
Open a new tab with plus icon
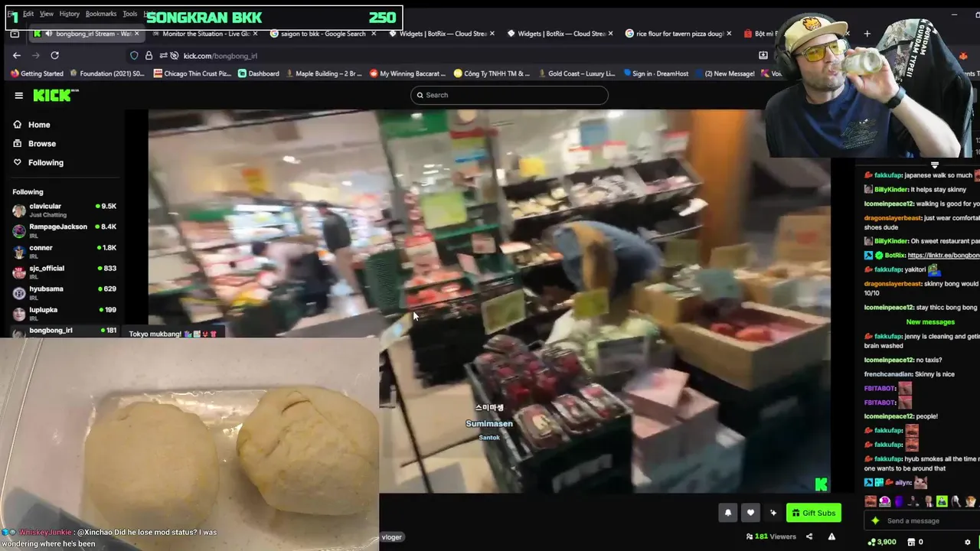coord(867,34)
